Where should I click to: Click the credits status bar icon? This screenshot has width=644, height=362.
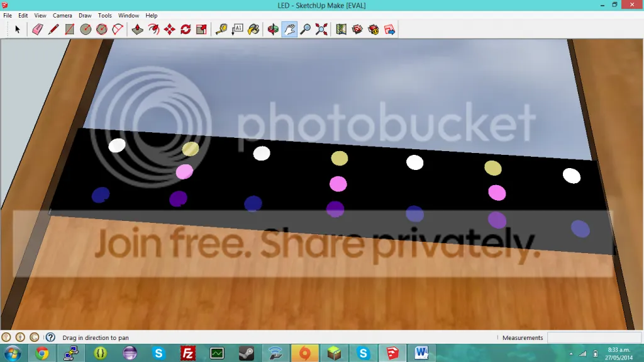click(x=20, y=337)
